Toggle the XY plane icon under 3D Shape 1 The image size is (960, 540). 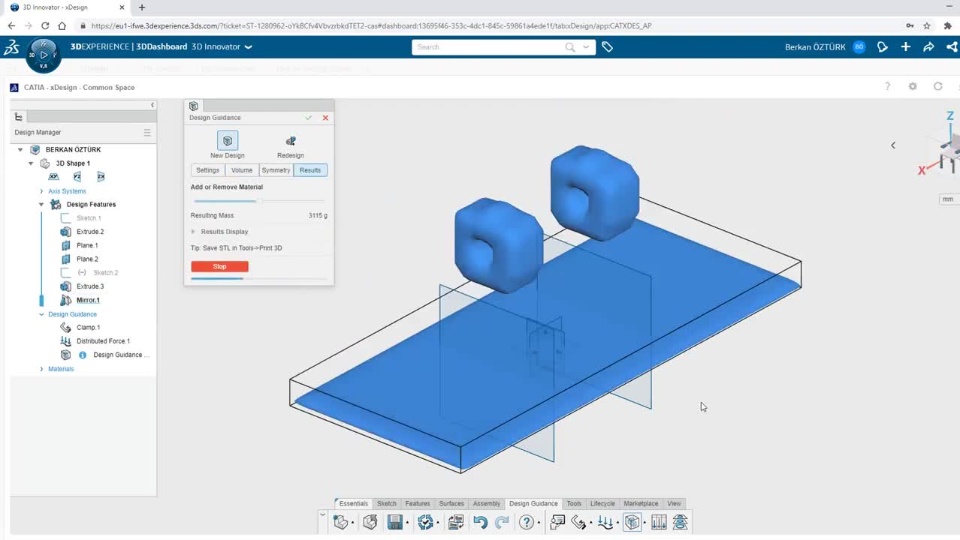[x=54, y=177]
